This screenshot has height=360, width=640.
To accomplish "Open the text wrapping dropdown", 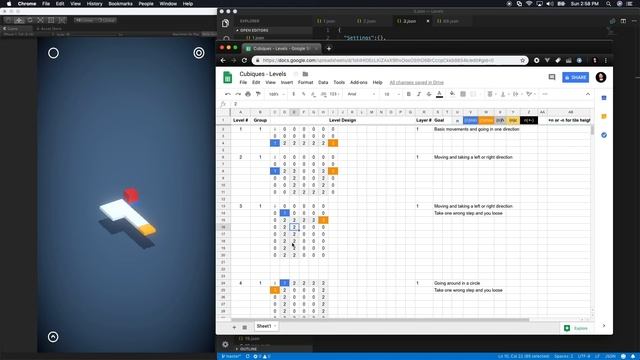I will click(517, 94).
